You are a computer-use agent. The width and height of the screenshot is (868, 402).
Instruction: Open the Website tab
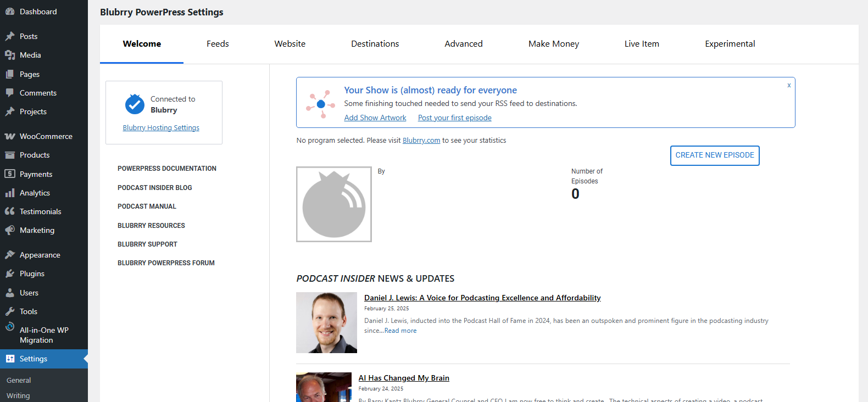coord(290,44)
